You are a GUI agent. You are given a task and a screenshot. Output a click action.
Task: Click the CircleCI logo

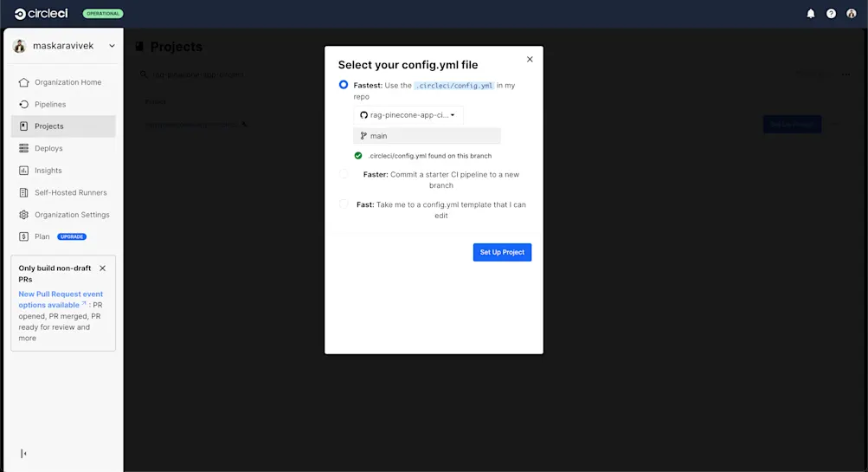click(x=41, y=13)
